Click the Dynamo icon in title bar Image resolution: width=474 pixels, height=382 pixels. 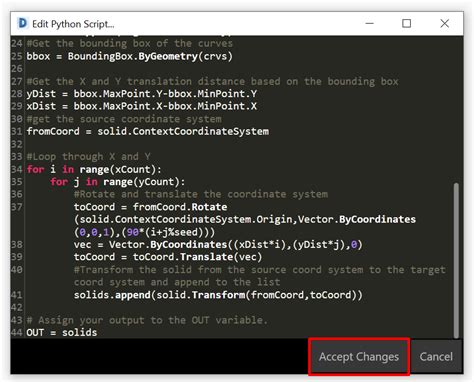coord(22,23)
